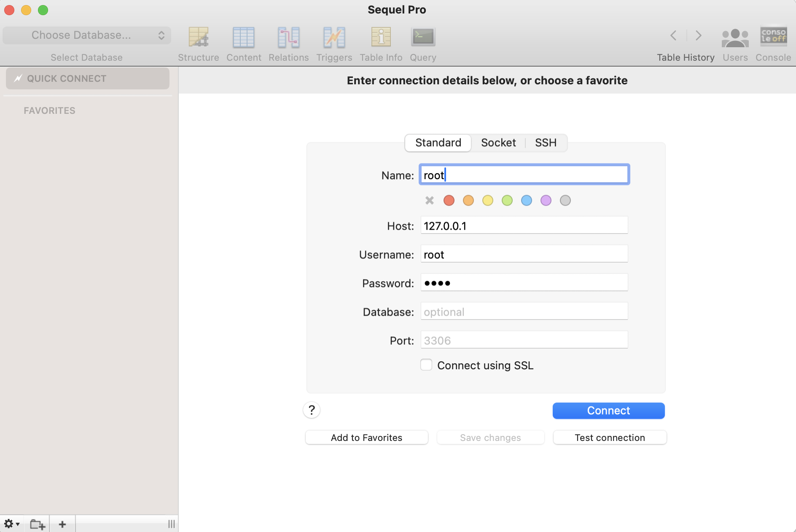Pick the orange color swatch
Viewport: 796px width, 532px height.
tap(468, 200)
